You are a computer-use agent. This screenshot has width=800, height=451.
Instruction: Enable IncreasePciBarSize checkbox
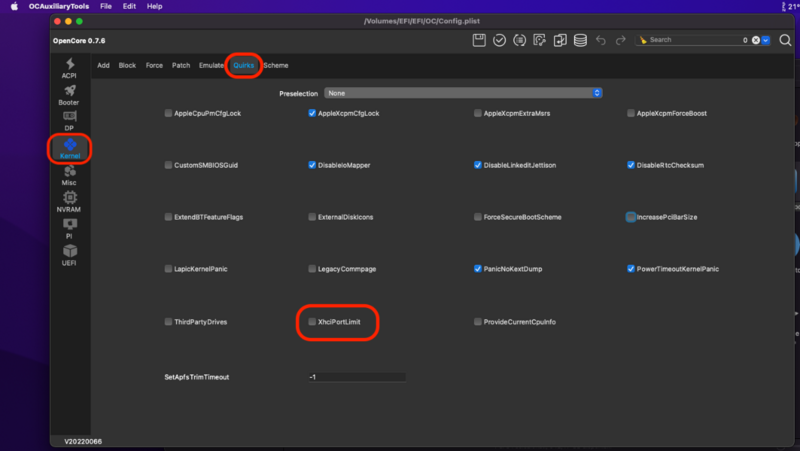tap(631, 217)
